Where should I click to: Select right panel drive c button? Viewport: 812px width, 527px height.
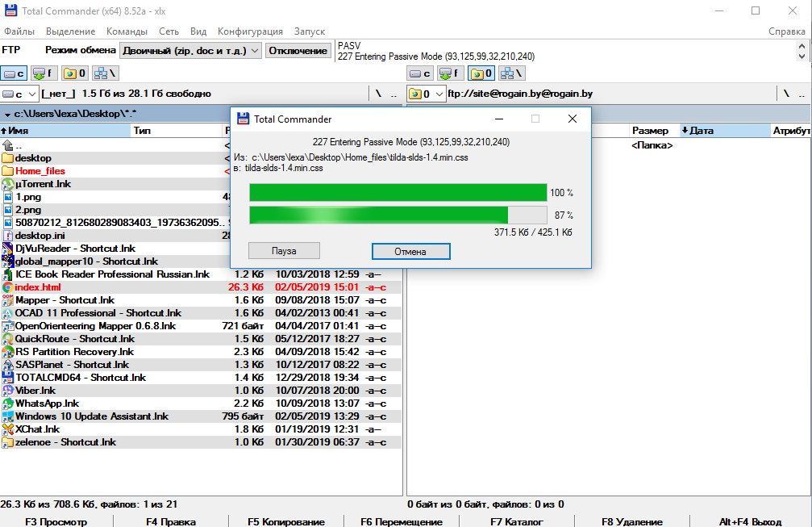point(420,73)
